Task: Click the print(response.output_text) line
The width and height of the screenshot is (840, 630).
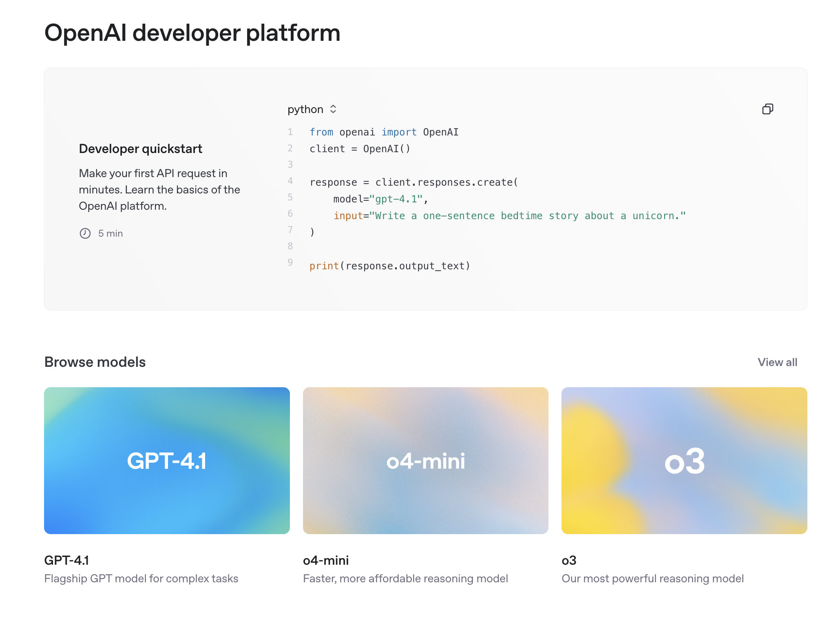Action: pyautogui.click(x=389, y=266)
